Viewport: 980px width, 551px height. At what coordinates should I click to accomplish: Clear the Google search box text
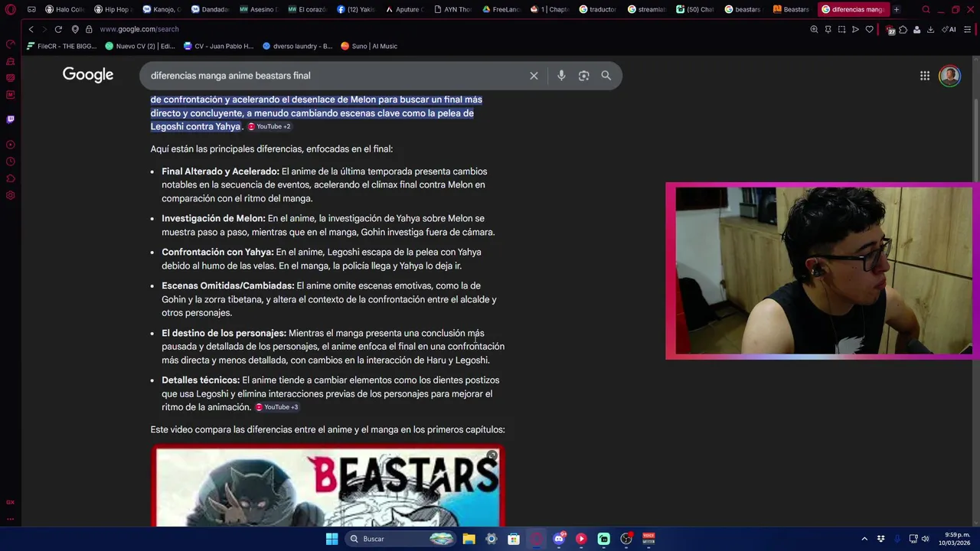tap(534, 76)
